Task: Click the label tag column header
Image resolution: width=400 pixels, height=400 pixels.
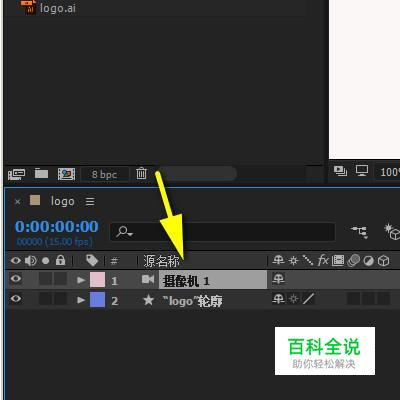Action: click(x=92, y=260)
